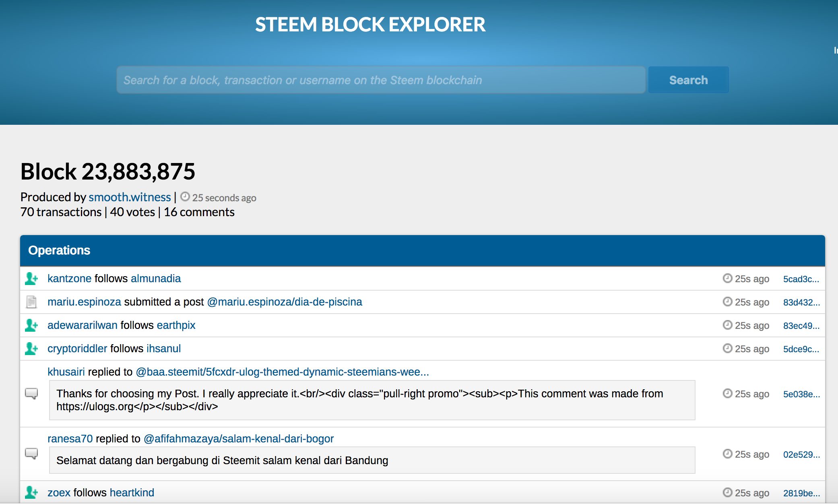Open the almunadia user link
Screen dimensions: 838x504
[156, 279]
